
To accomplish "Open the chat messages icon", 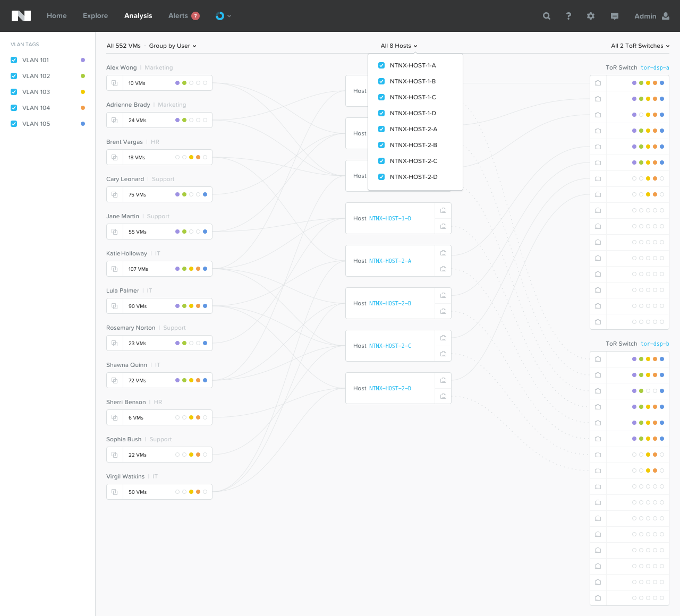I will pyautogui.click(x=615, y=16).
